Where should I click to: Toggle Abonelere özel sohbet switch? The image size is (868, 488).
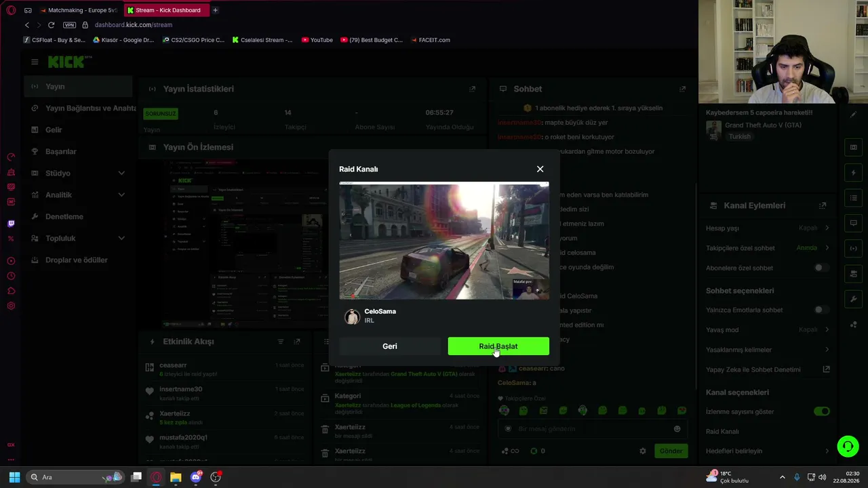point(821,268)
